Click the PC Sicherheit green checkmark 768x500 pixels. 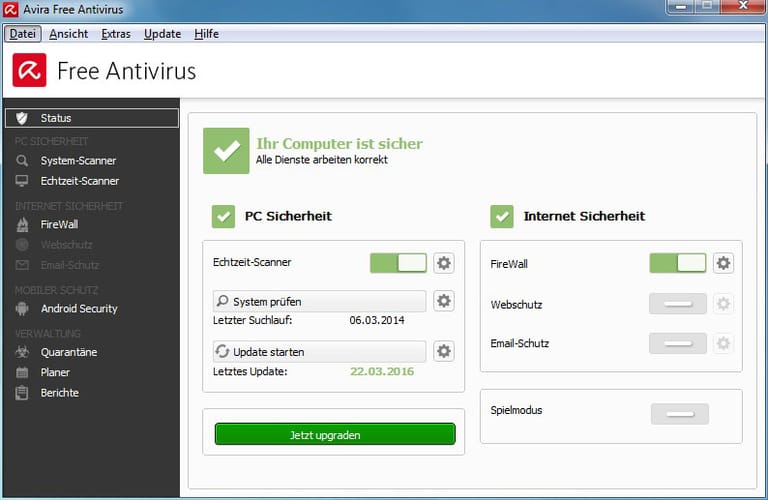tap(223, 216)
